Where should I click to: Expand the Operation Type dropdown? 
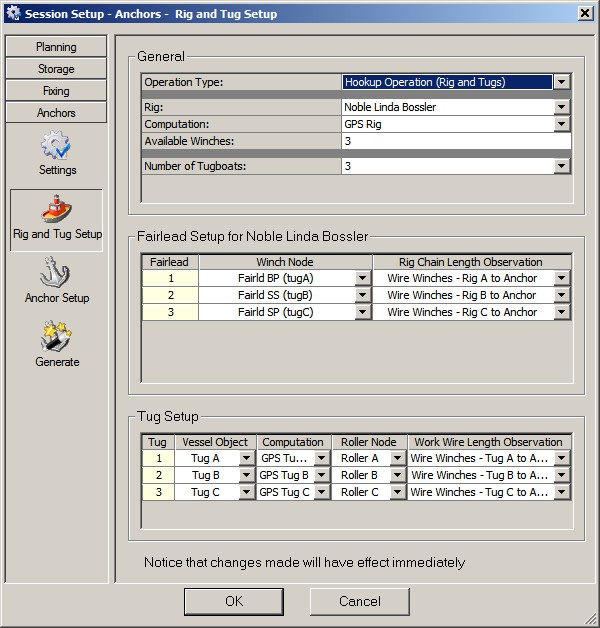562,83
